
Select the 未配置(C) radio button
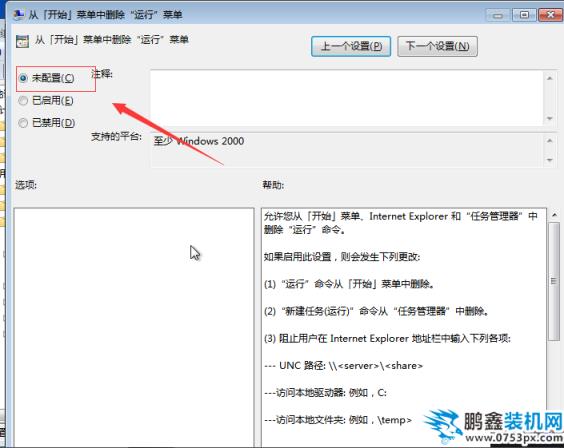(23, 78)
